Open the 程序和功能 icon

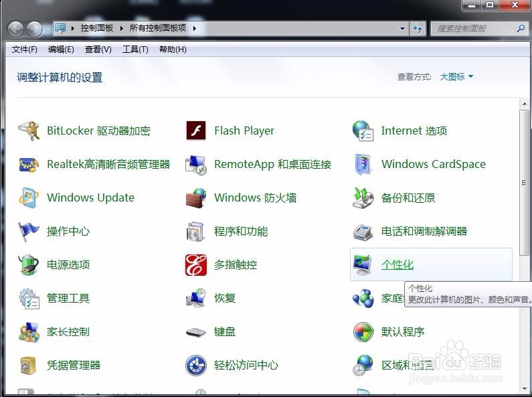click(195, 232)
